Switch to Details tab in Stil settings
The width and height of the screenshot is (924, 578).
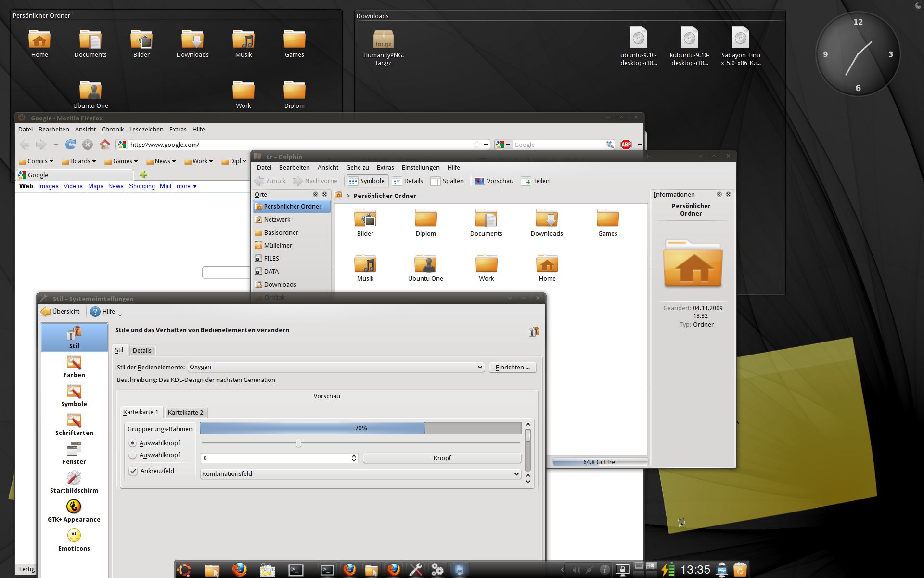click(x=142, y=350)
